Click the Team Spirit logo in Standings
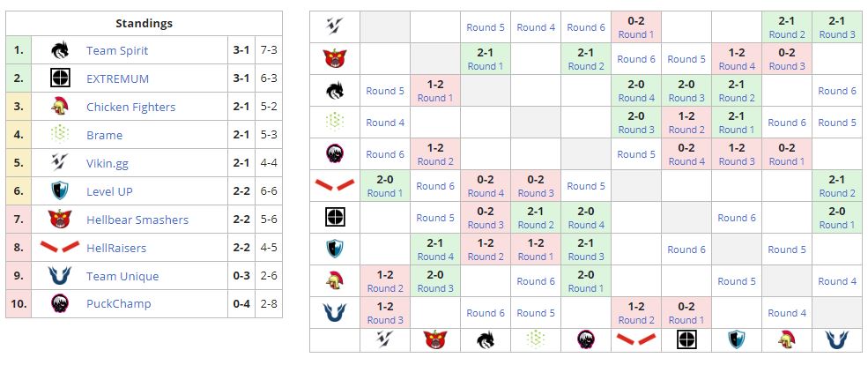The height and width of the screenshot is (365, 868). pyautogui.click(x=60, y=50)
